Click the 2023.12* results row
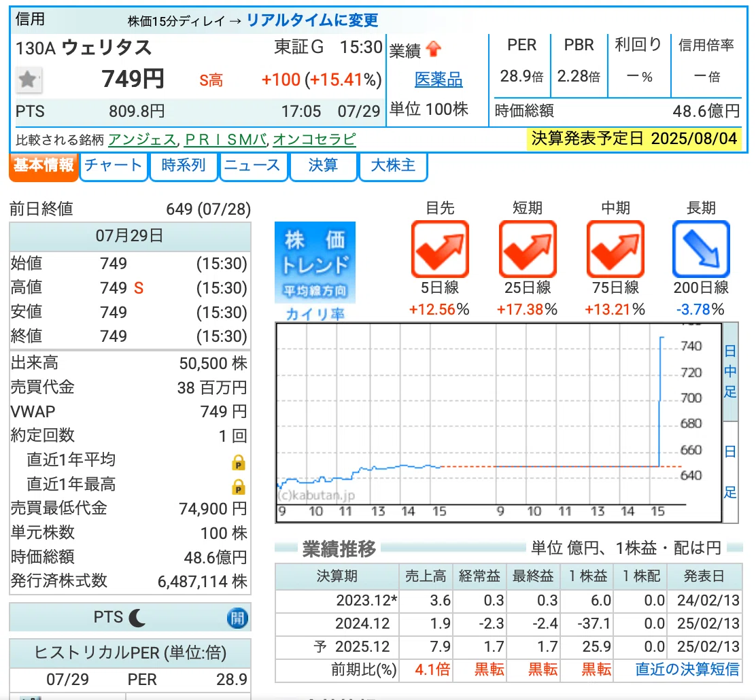 coord(509,600)
